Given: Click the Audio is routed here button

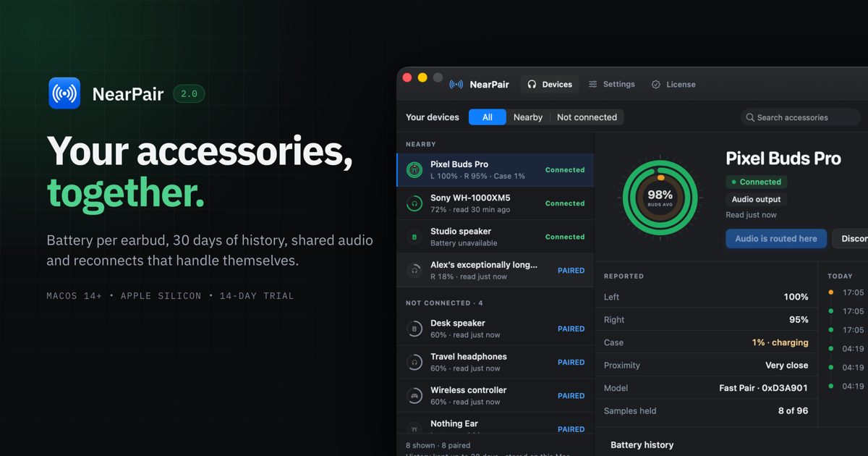Looking at the screenshot, I should pos(776,239).
